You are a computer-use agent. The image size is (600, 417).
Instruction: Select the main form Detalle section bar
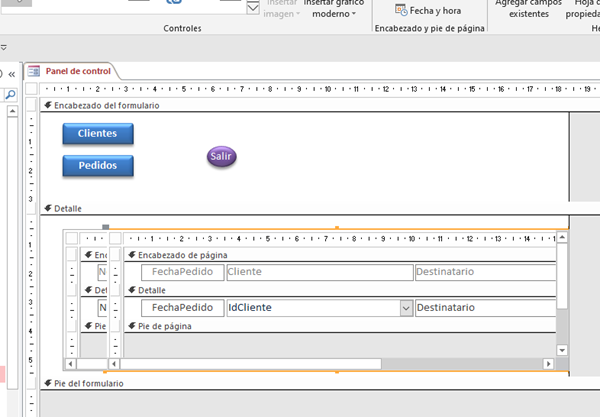pyautogui.click(x=320, y=209)
